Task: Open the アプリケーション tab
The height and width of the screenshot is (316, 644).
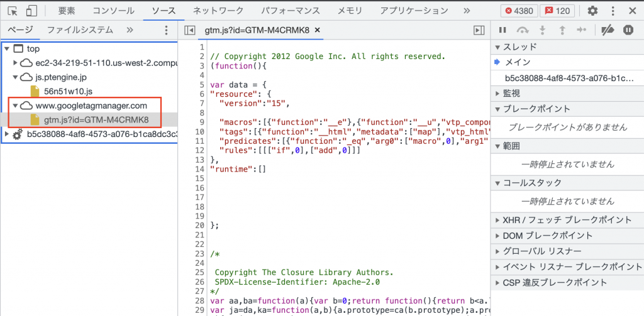Action: (414, 11)
